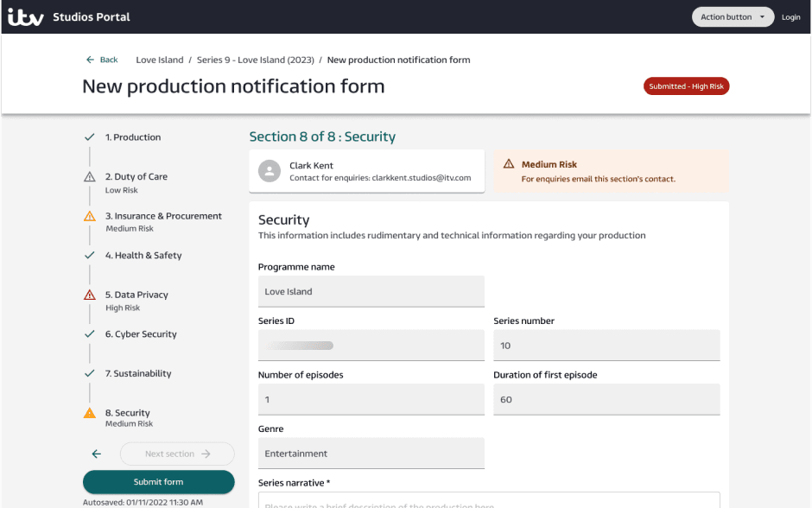Screen dimensions: 812x508
Task: Open Love Island breadcrumb link
Action: [160, 60]
